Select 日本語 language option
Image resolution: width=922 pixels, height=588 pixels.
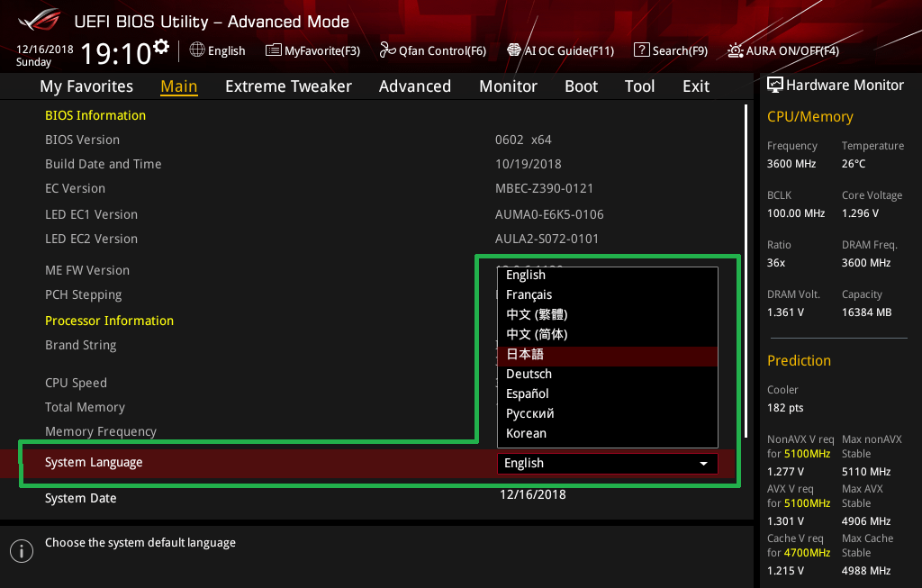[608, 355]
